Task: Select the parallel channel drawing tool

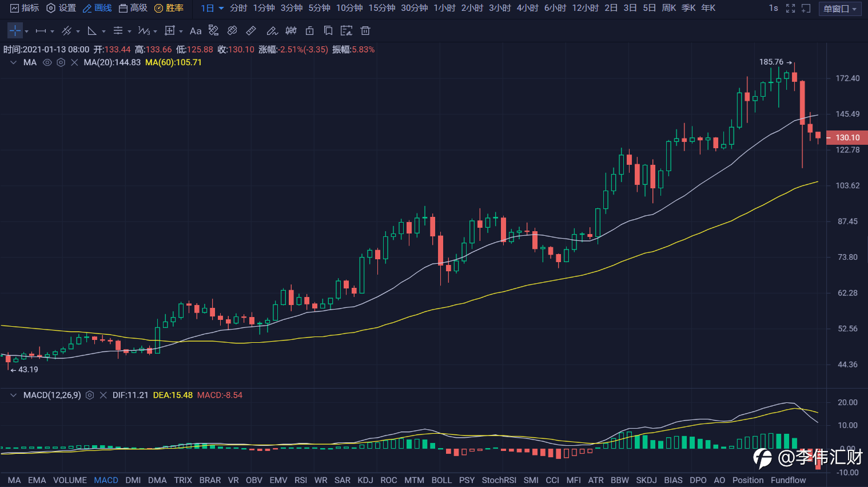Action: click(66, 31)
